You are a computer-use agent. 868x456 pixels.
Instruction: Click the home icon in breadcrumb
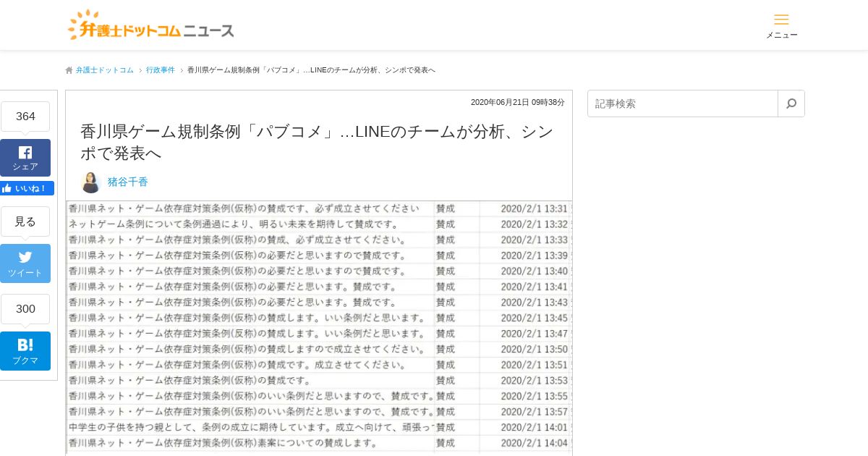[69, 70]
